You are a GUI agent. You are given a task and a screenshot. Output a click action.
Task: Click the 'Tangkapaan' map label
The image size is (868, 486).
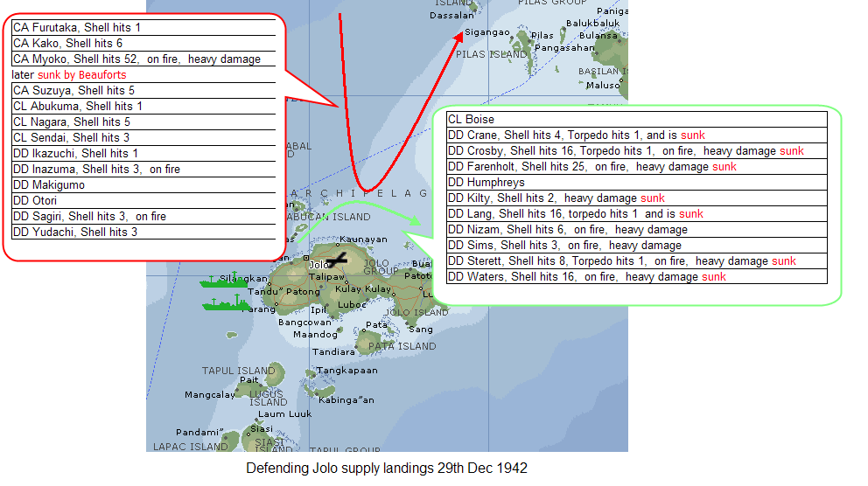346,371
